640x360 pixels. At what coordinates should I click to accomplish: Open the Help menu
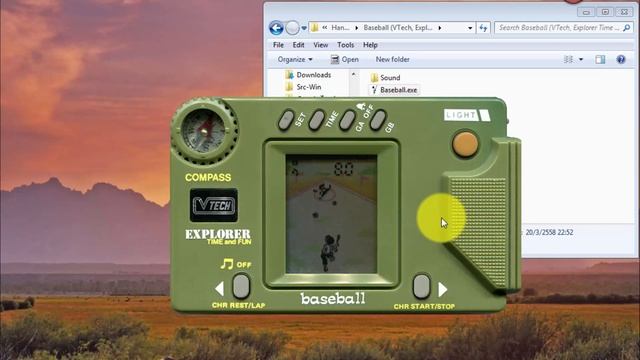pyautogui.click(x=370, y=45)
